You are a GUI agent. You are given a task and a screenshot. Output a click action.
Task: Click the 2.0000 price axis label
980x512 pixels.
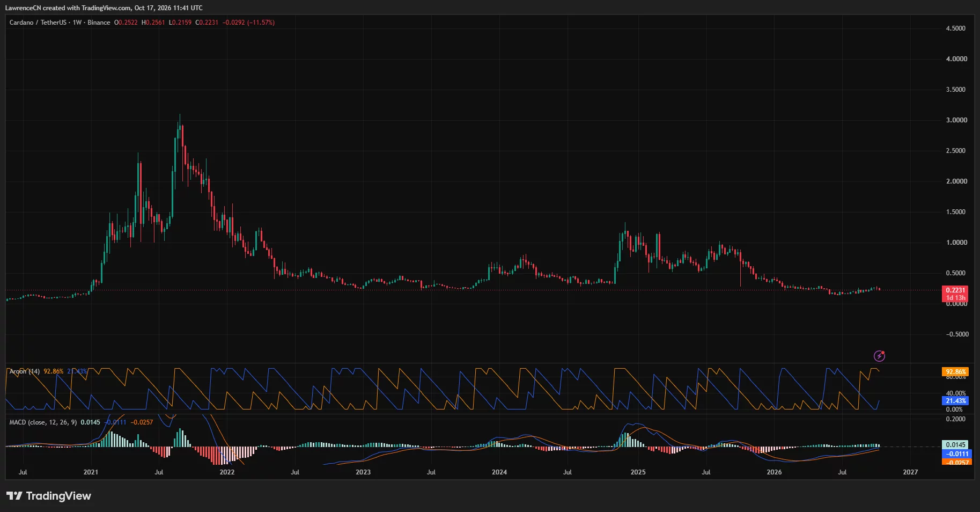point(956,181)
